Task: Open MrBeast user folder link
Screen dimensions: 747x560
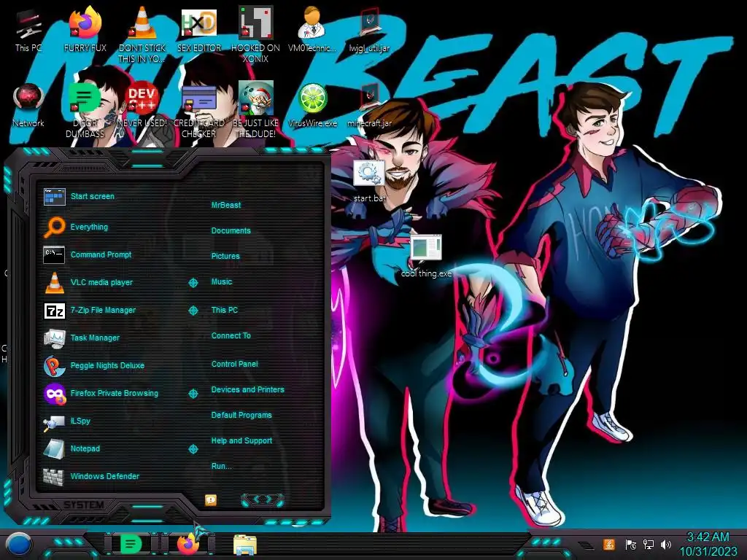Action: pos(226,205)
